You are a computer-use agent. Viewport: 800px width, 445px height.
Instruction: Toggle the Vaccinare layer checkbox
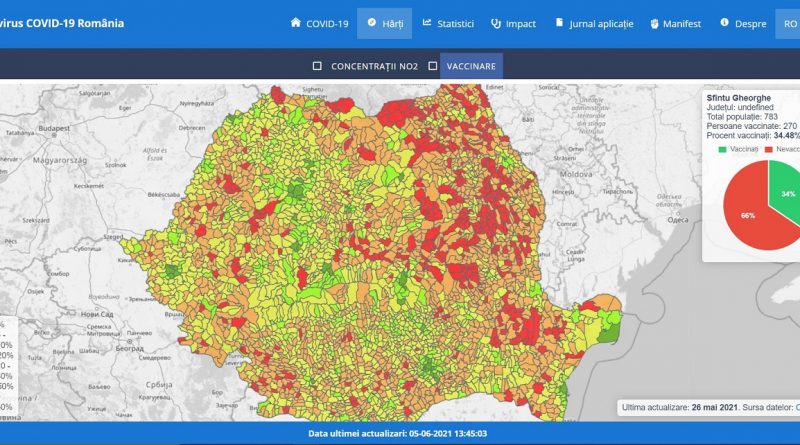click(433, 66)
